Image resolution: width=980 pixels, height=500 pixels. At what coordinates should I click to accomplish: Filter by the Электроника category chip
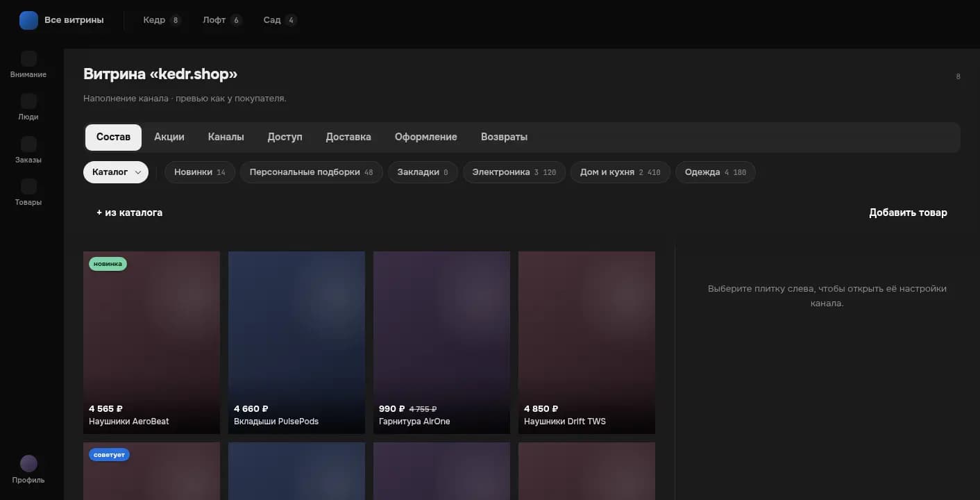[x=514, y=172]
